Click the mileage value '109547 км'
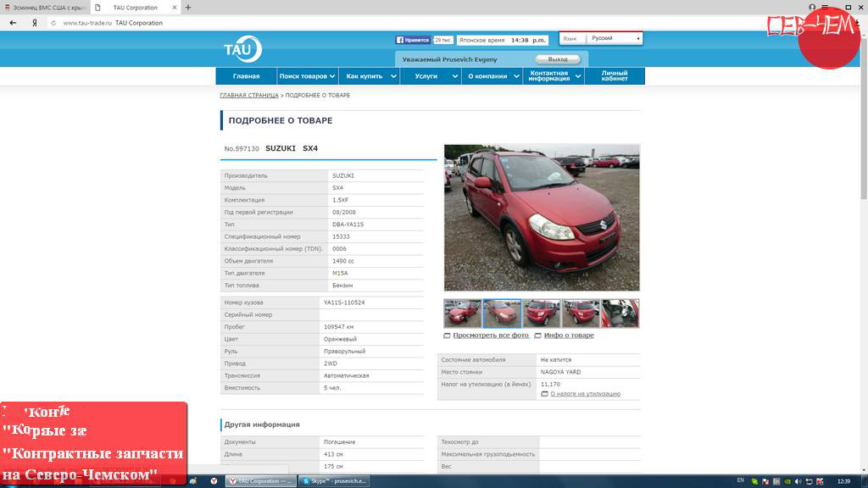This screenshot has height=488, width=868. [338, 327]
